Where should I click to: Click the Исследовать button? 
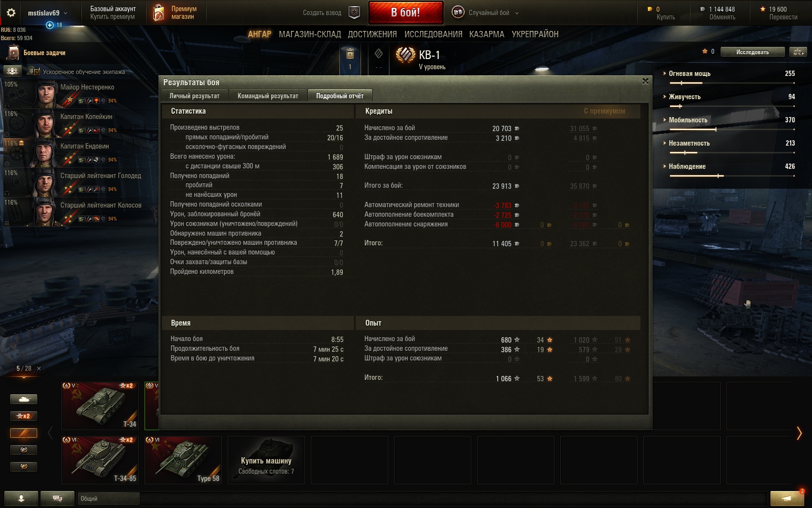(752, 52)
